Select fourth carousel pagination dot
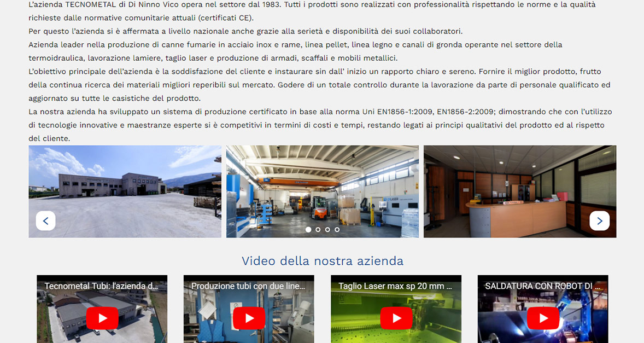 337,230
